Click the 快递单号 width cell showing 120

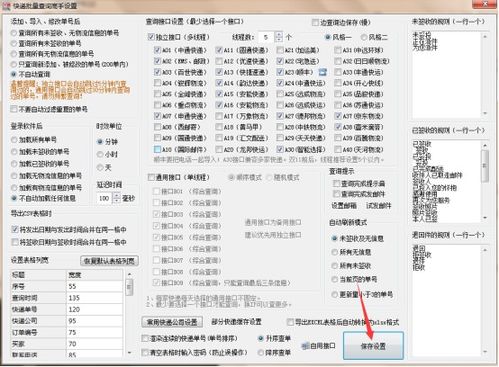95,309
